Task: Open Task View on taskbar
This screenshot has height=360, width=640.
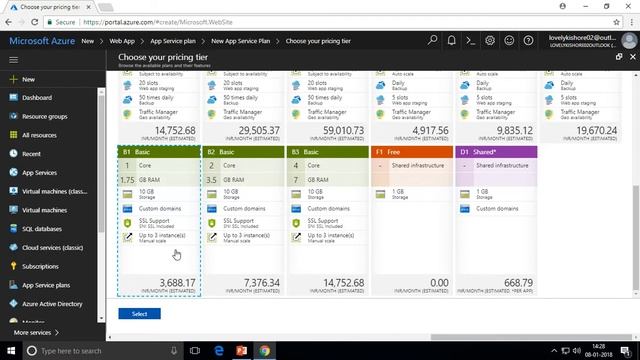Action: click(195, 351)
